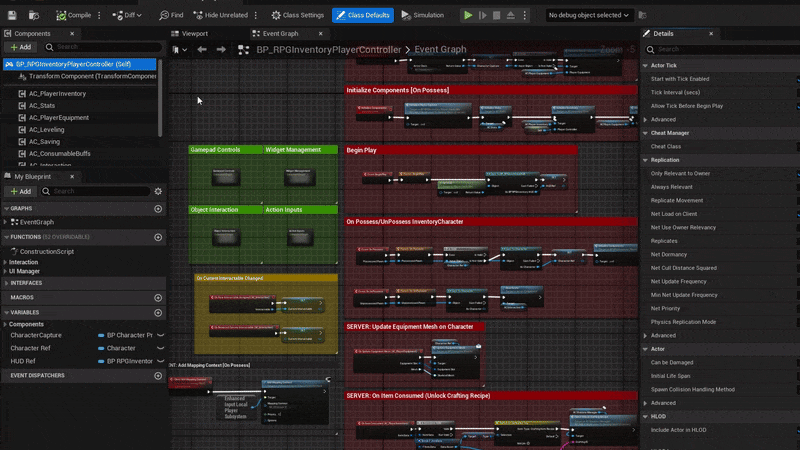This screenshot has height=450, width=800.
Task: Click the navigate back arrow in graph
Action: pos(202,49)
